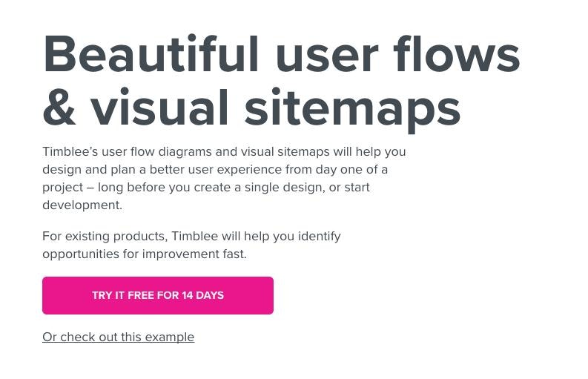Viewport: 588px width, 379px height.
Task: Click 'project – long before you create' text line
Action: tap(138, 187)
